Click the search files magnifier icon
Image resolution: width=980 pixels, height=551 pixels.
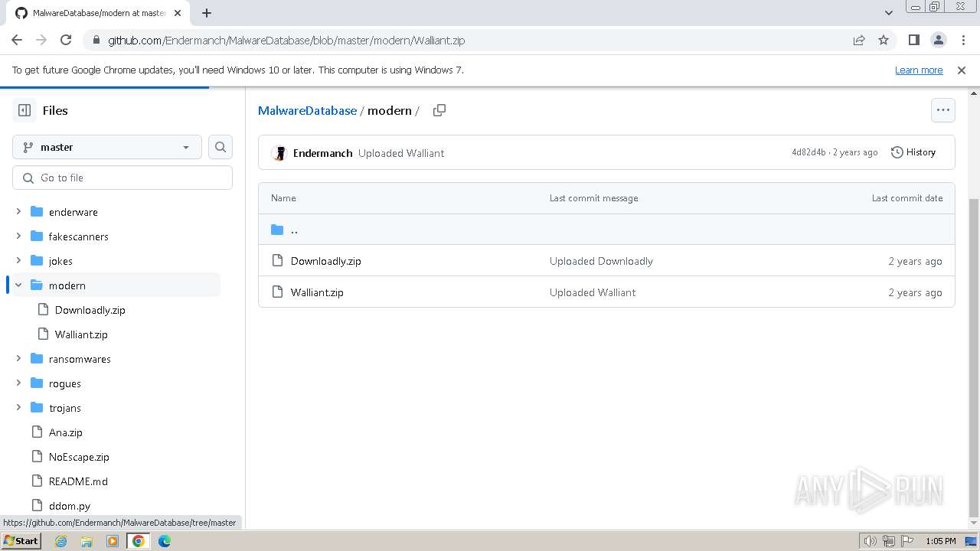(x=220, y=147)
